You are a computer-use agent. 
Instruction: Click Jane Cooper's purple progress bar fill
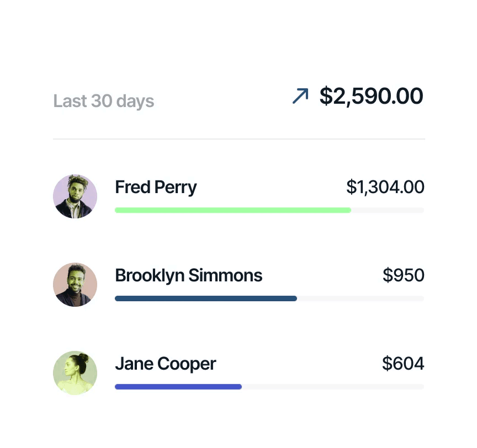click(178, 387)
